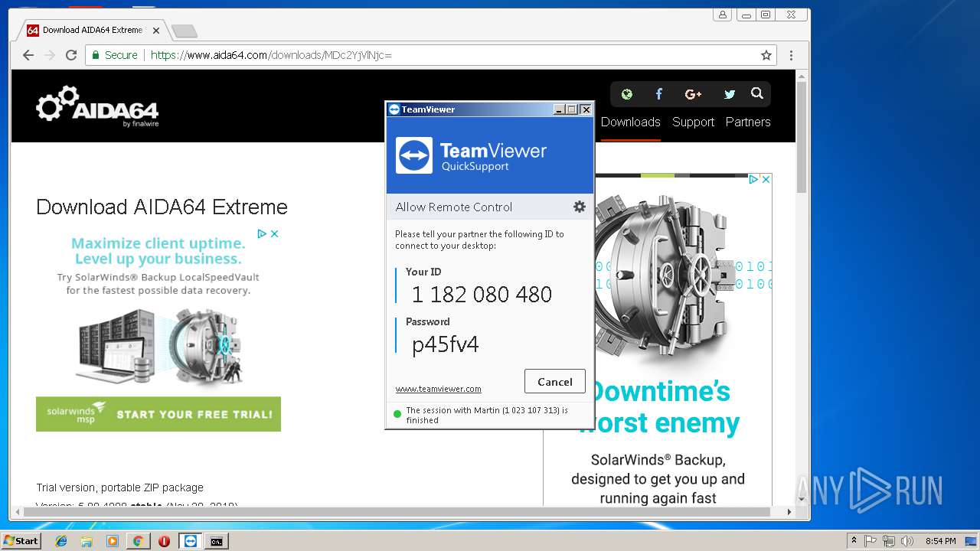Open the red Opera taskbar icon

(164, 541)
